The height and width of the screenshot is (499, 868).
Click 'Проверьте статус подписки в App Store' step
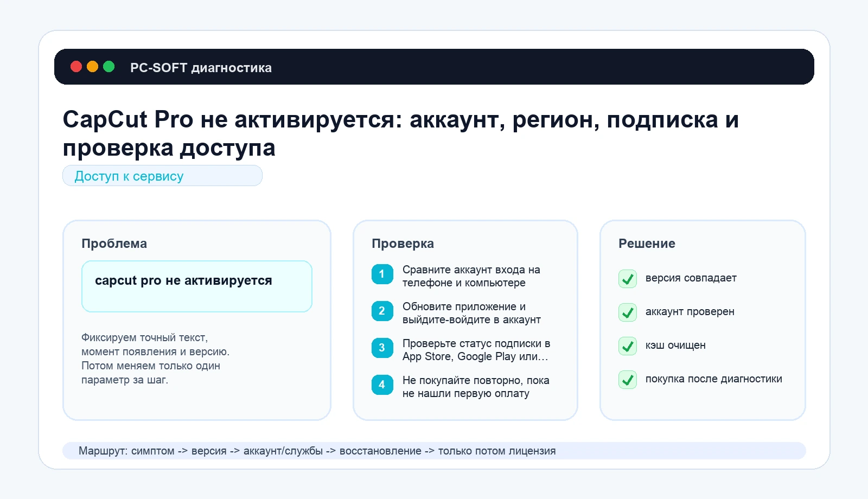click(476, 350)
